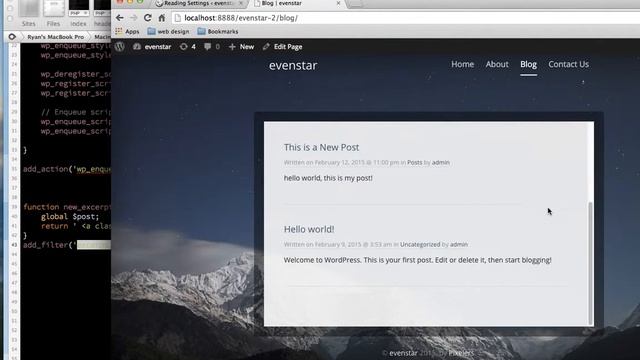This screenshot has width=640, height=360.
Task: Open the Uncategorized category link
Action: pos(420,244)
